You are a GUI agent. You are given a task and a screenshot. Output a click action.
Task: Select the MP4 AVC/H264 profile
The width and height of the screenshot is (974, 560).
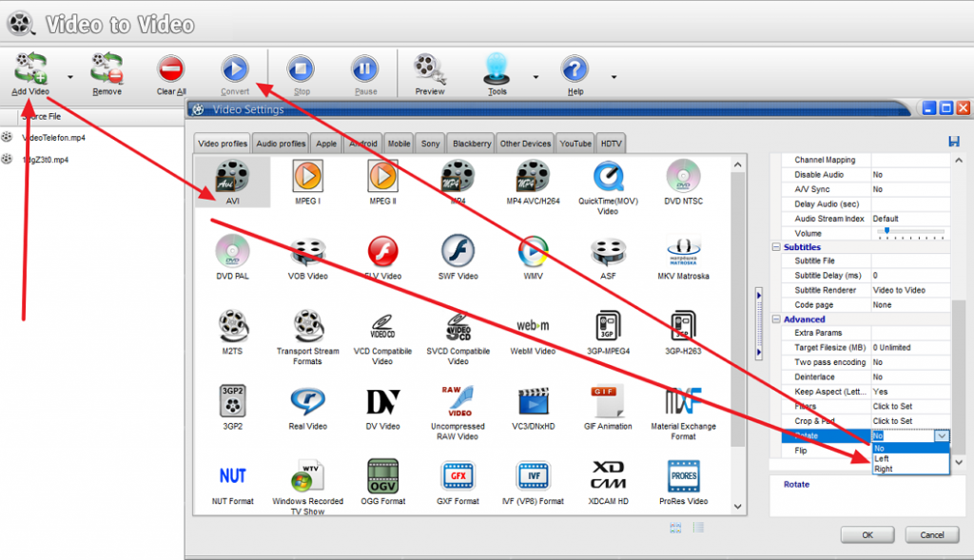pos(533,182)
